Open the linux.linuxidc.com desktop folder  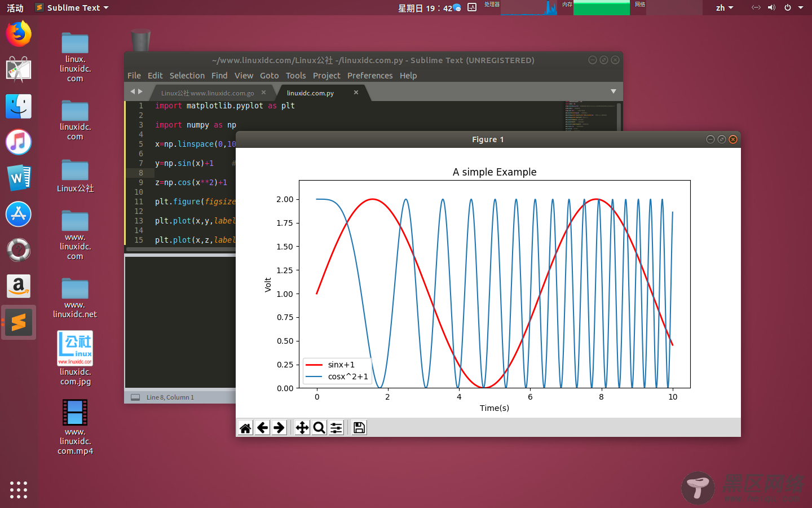75,58
